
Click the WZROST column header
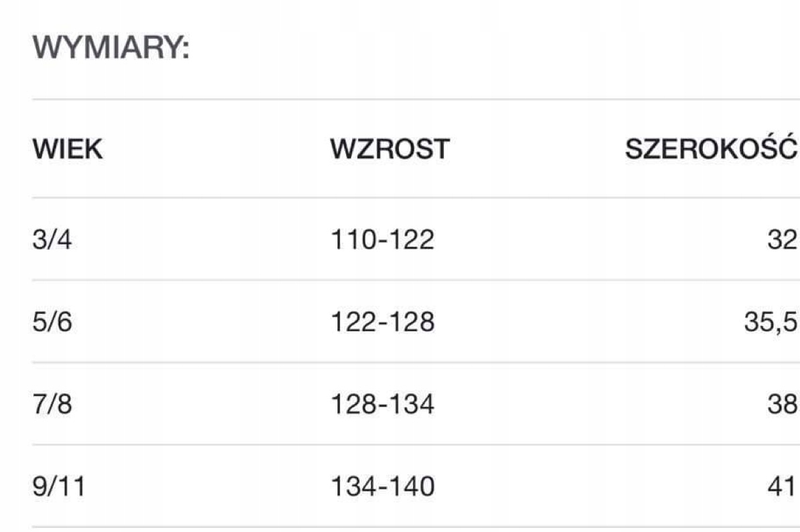pyautogui.click(x=390, y=150)
